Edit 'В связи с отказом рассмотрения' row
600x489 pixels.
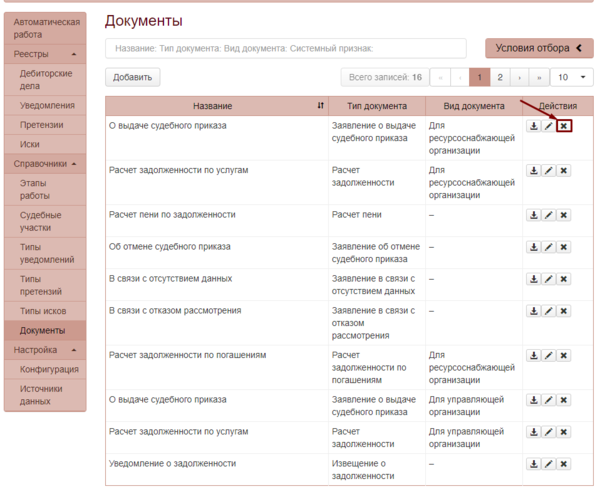click(x=548, y=311)
